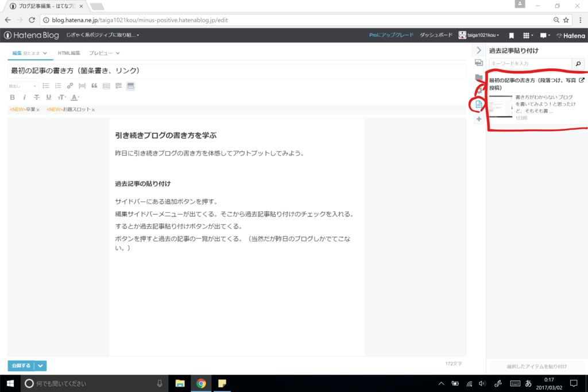Remove the お題スロット category tag
Viewport: 588px width, 392px height.
92,109
